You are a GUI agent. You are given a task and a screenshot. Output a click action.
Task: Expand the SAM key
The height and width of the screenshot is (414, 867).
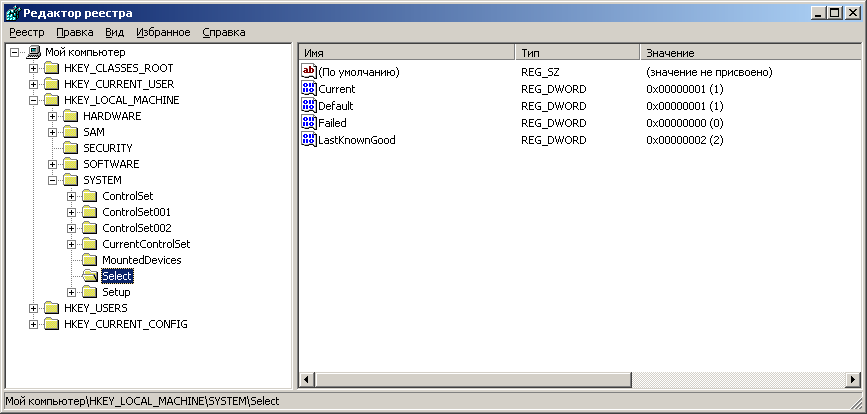[x=53, y=133]
